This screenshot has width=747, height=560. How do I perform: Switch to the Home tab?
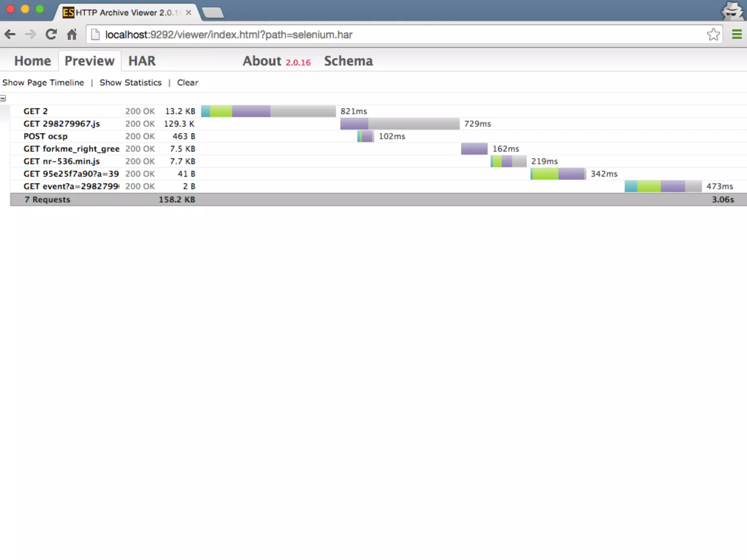(32, 61)
